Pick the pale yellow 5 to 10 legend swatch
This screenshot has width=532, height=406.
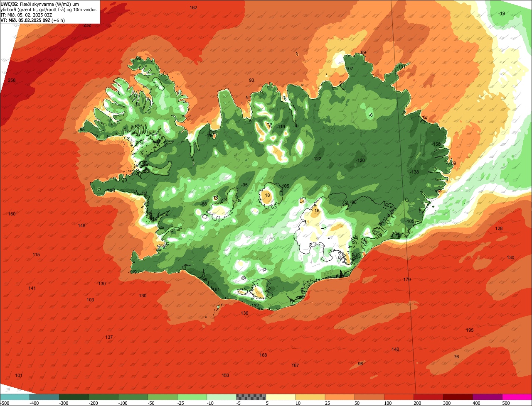pyautogui.click(x=281, y=397)
